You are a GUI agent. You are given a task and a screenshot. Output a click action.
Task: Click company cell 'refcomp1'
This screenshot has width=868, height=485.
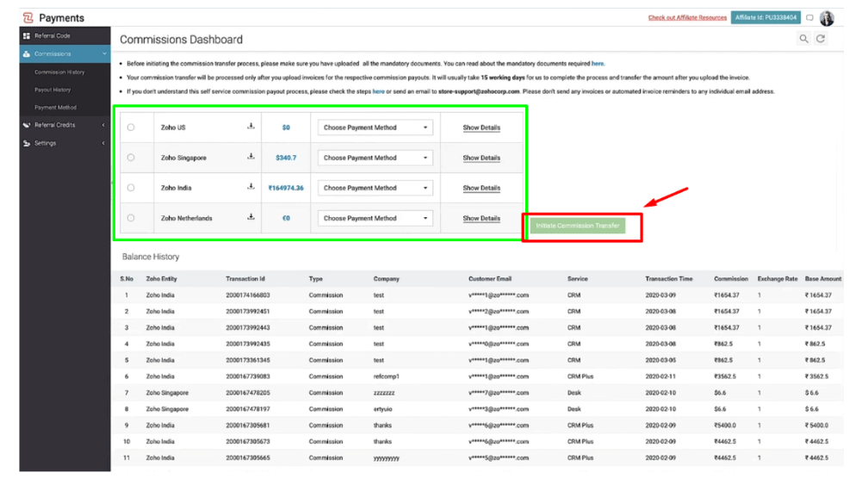pos(387,376)
